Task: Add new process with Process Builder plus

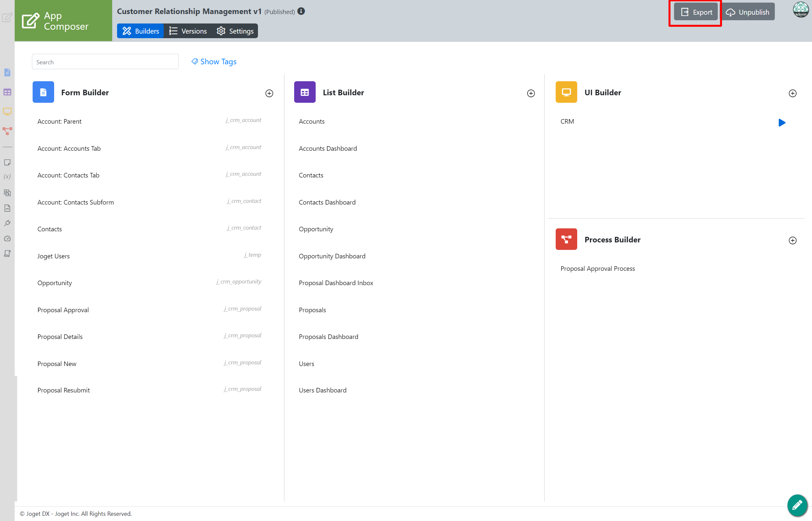Action: (x=792, y=240)
